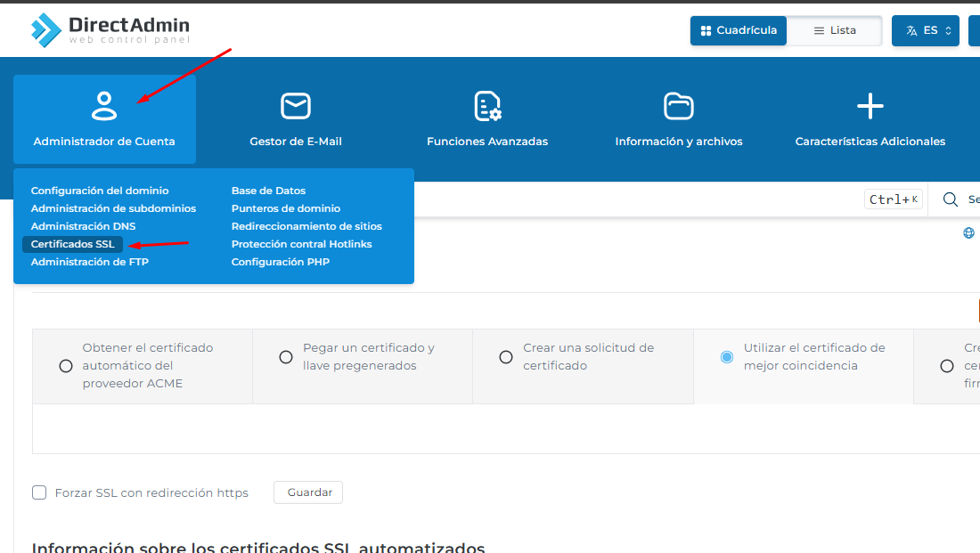
Task: Open Configuración PHP link
Action: click(x=280, y=262)
